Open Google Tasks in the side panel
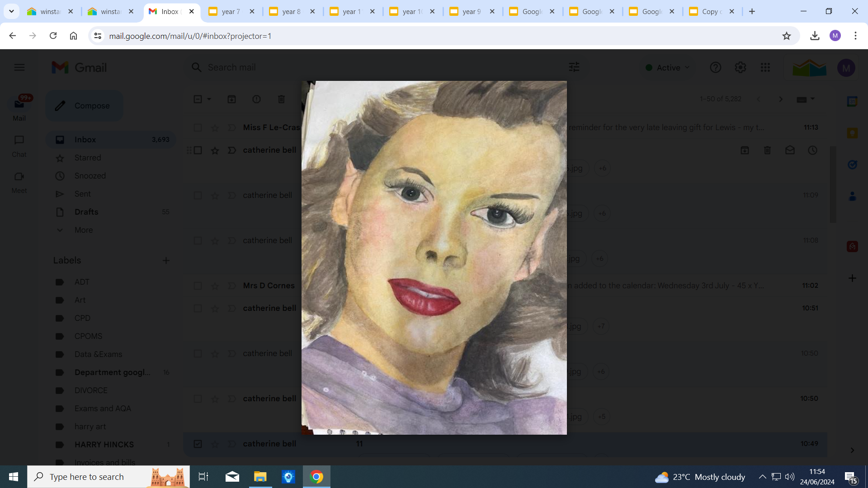 (x=852, y=164)
